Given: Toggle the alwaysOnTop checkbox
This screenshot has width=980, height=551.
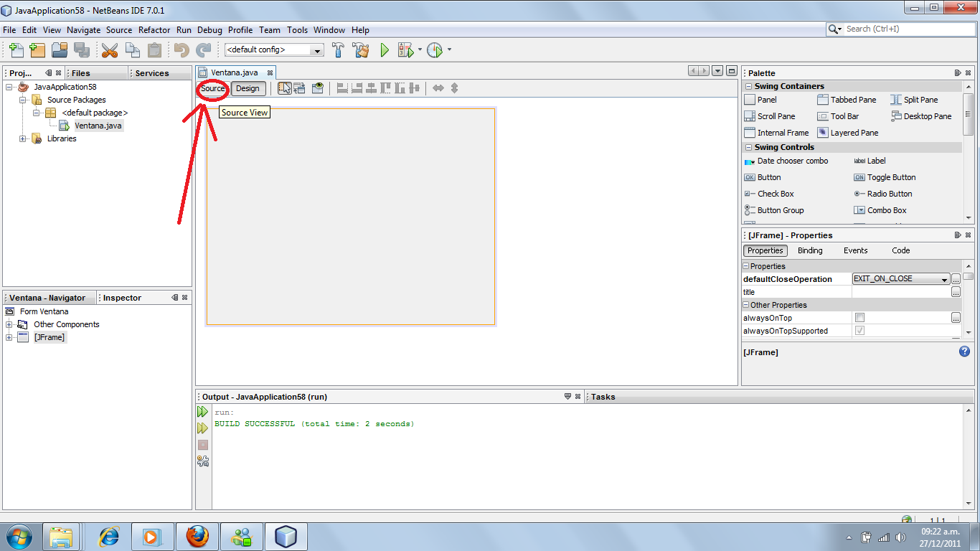Looking at the screenshot, I should click(859, 318).
